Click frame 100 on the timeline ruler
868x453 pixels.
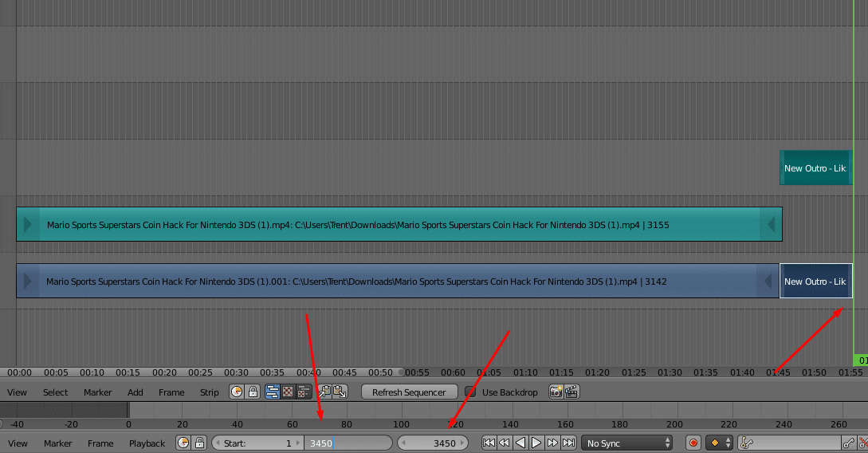tap(402, 424)
